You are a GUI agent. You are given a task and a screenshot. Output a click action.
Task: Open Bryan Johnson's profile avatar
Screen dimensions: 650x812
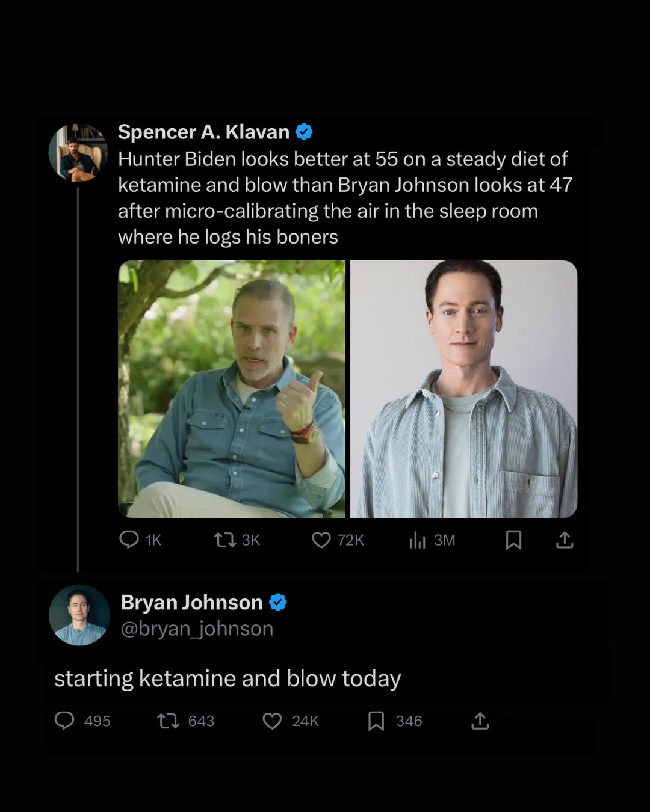[x=79, y=615]
